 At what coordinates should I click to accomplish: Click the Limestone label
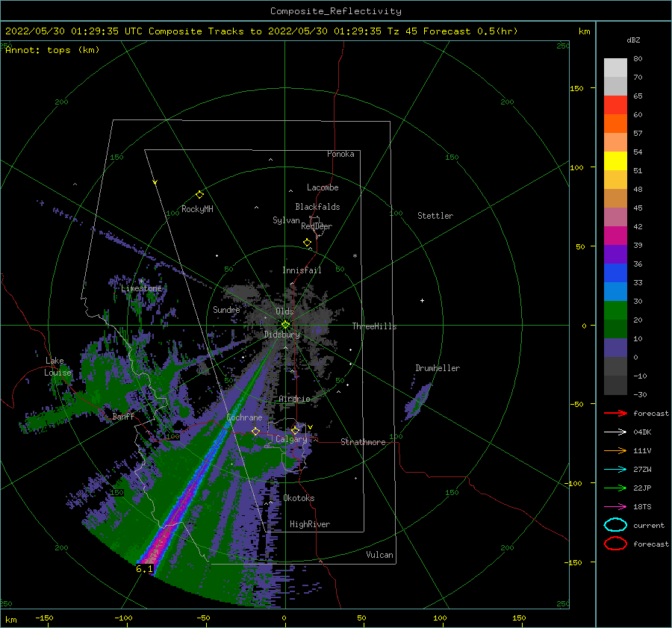141,288
